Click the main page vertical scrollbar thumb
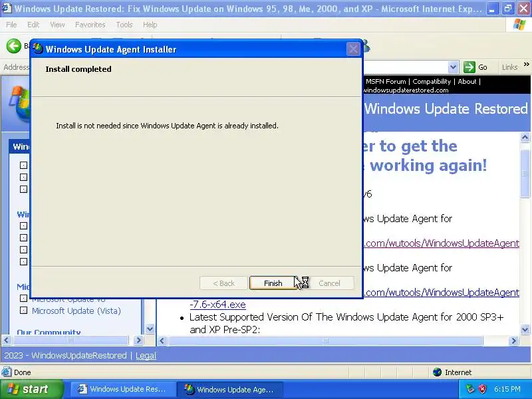 pos(525,174)
